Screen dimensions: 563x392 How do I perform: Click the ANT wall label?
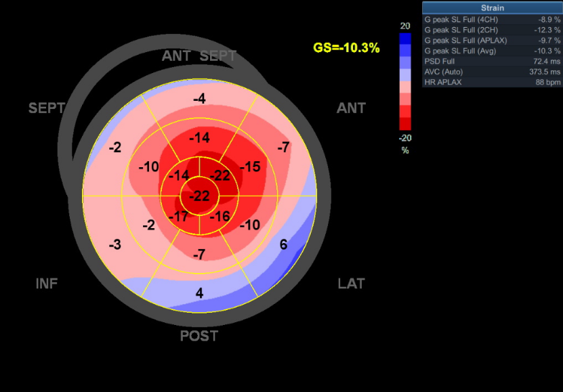coord(351,108)
